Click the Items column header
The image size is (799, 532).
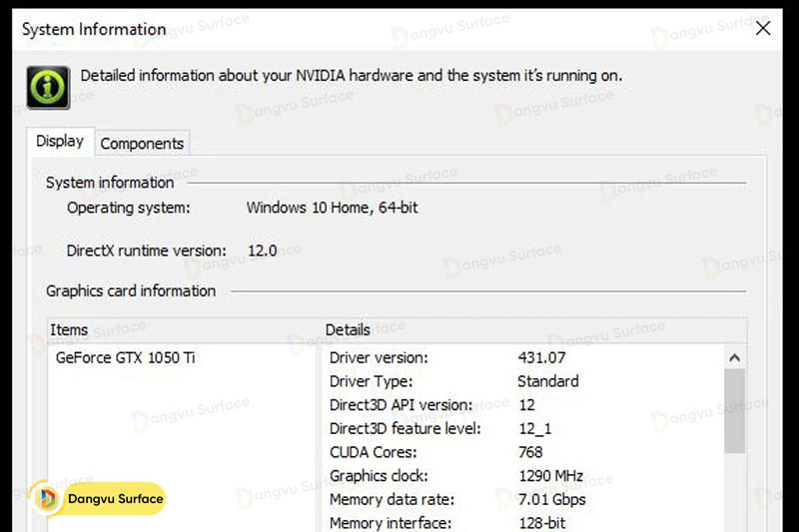click(69, 329)
